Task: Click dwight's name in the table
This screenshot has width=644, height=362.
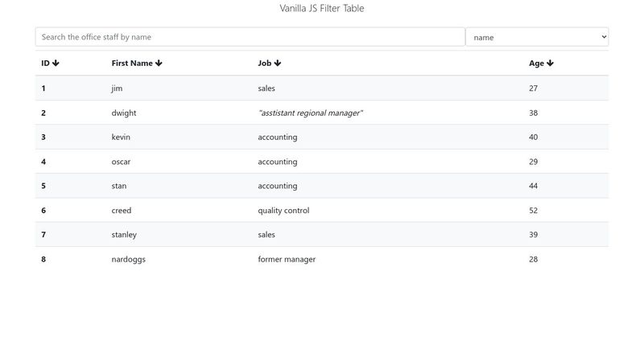Action: click(x=124, y=113)
